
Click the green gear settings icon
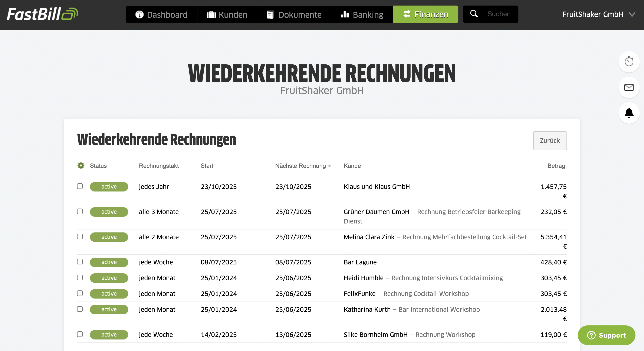[81, 165]
